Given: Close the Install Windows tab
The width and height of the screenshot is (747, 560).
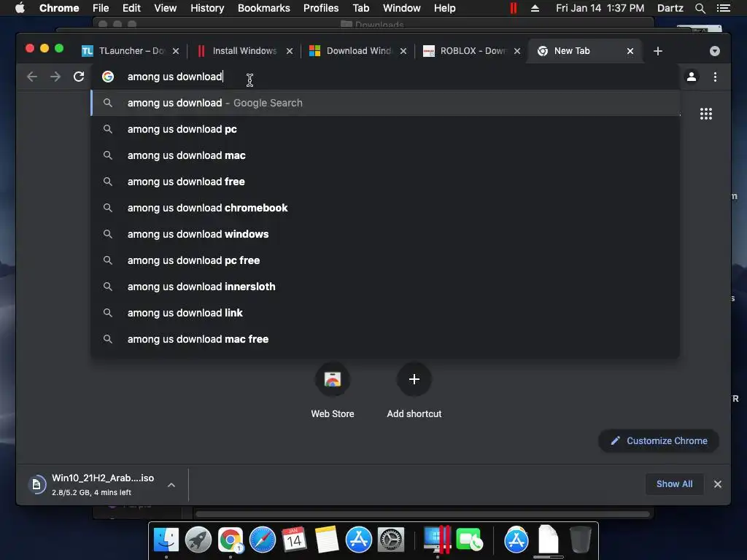Looking at the screenshot, I should [x=289, y=51].
